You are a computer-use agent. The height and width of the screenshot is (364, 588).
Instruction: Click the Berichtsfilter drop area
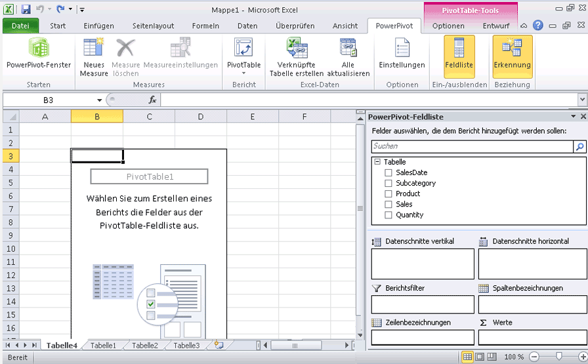(423, 304)
